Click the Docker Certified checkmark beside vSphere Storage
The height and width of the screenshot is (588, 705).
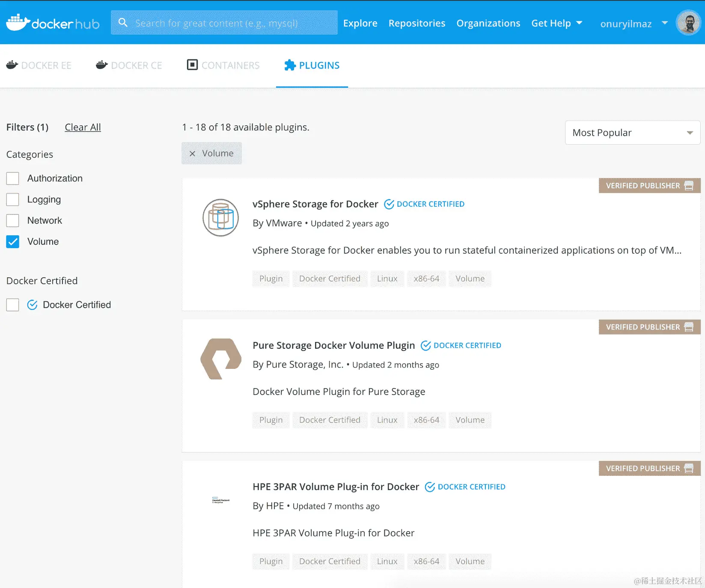coord(390,204)
